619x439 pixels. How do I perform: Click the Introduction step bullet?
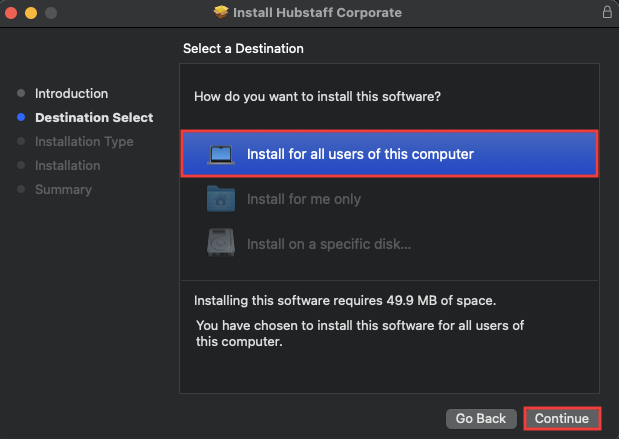point(21,93)
